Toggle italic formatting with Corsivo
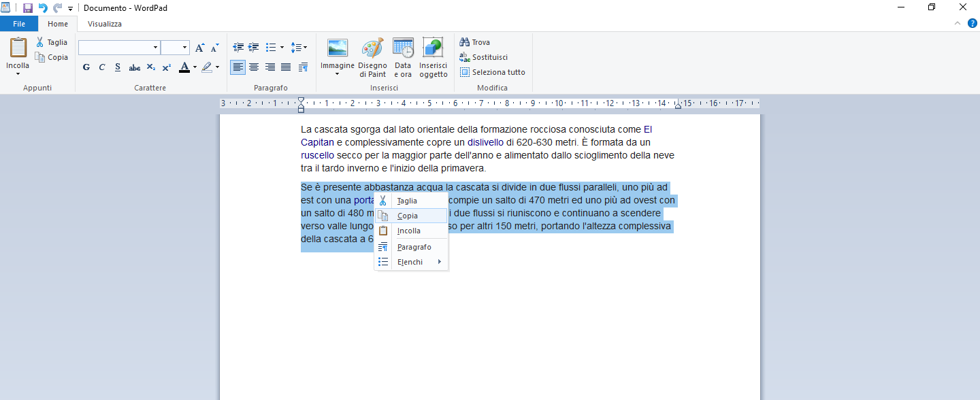The image size is (980, 400). (101, 67)
